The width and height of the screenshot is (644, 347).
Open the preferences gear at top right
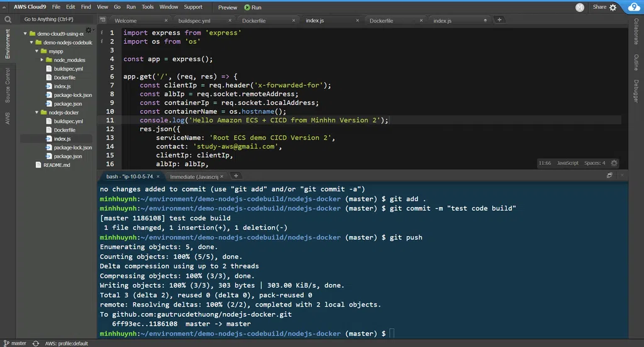click(x=613, y=8)
